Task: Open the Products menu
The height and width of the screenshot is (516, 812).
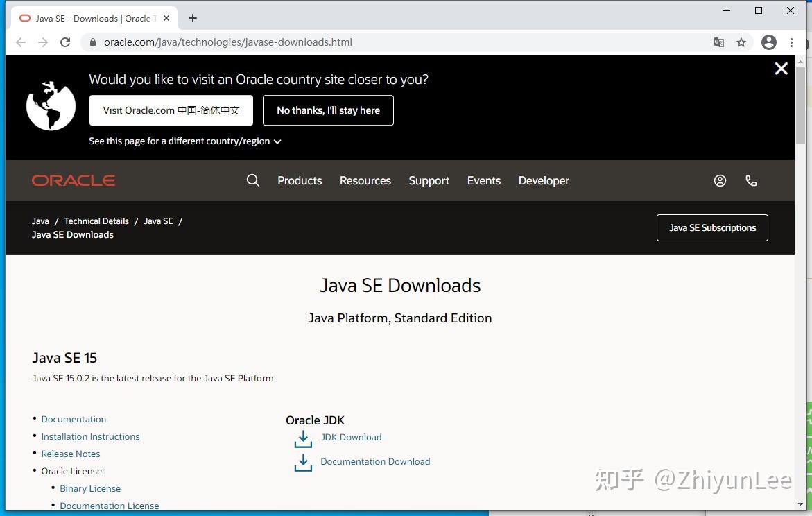Action: [x=300, y=181]
